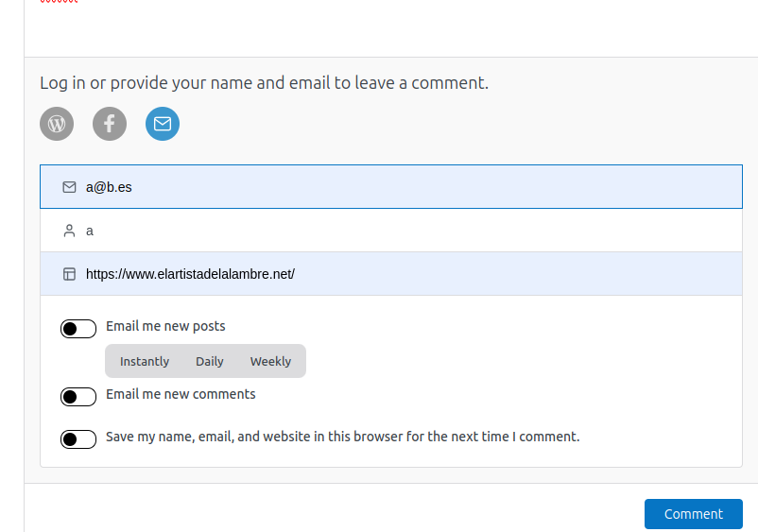Click the envelope icon in the email field
The image size is (758, 532).
coord(69,187)
